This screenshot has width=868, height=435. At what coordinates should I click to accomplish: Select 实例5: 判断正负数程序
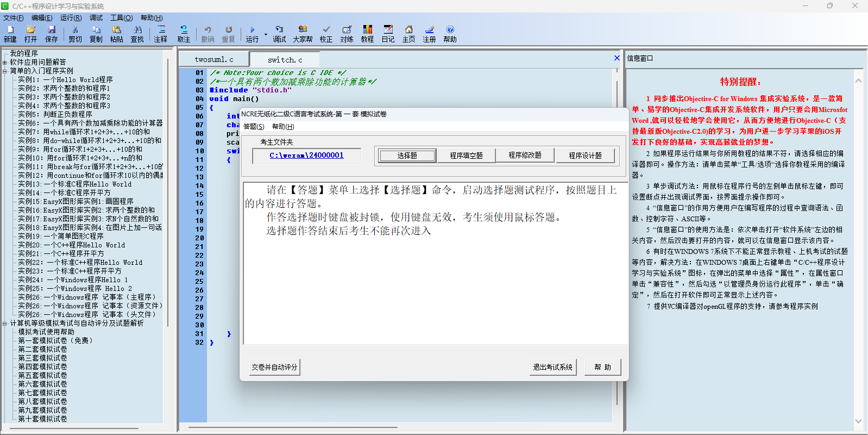click(55, 114)
